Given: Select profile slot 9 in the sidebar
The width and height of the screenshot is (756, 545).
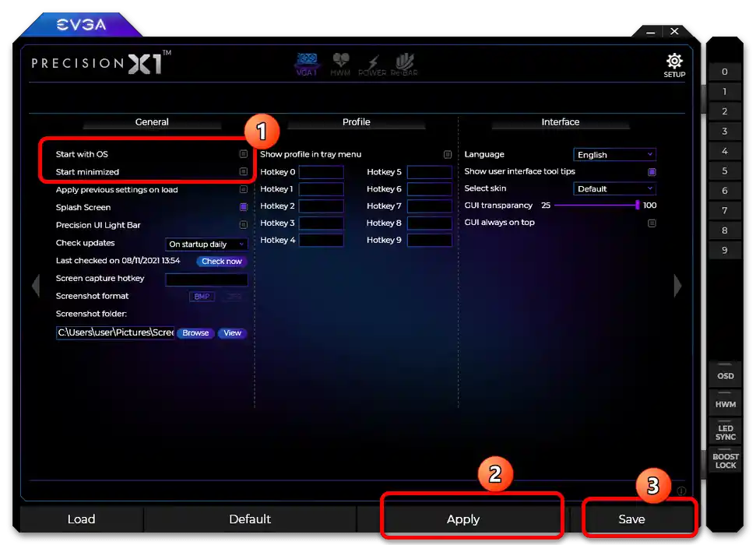Looking at the screenshot, I should [724, 250].
